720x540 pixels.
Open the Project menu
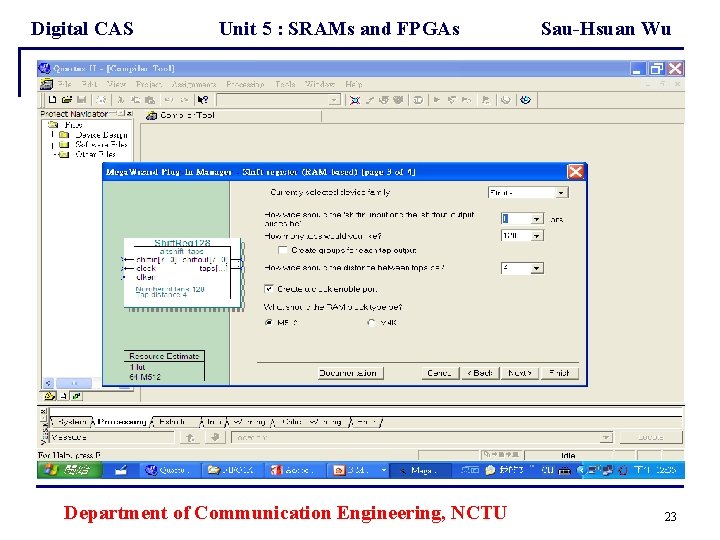pos(149,84)
